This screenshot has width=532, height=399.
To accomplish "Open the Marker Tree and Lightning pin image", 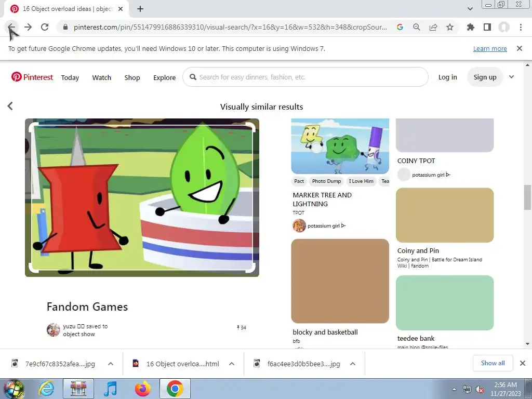I will click(x=340, y=146).
